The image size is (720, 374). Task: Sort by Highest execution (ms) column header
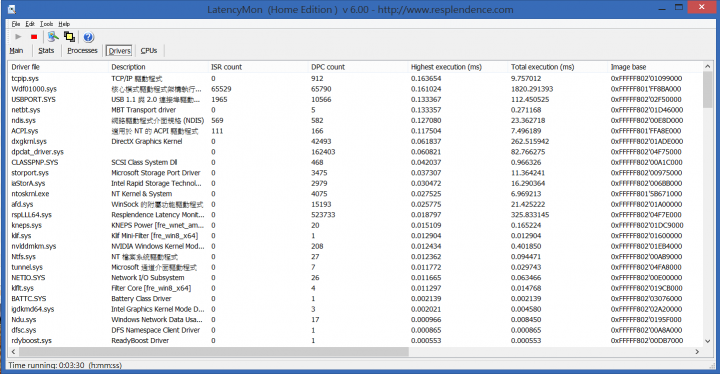coord(458,67)
